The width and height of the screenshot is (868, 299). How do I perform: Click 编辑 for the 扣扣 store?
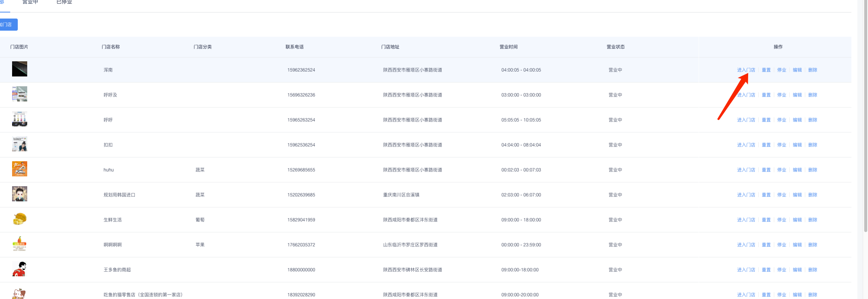point(797,145)
